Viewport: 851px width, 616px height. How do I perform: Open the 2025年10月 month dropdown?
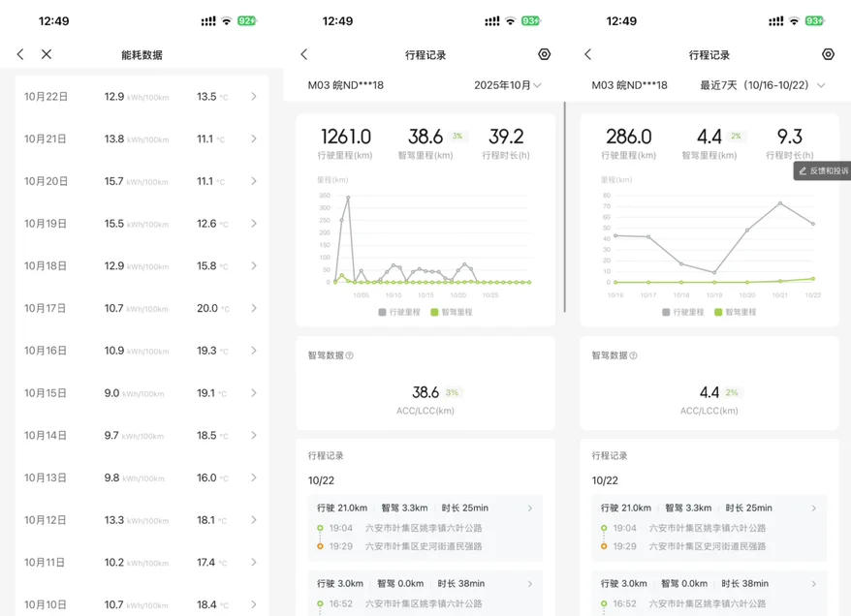point(508,85)
